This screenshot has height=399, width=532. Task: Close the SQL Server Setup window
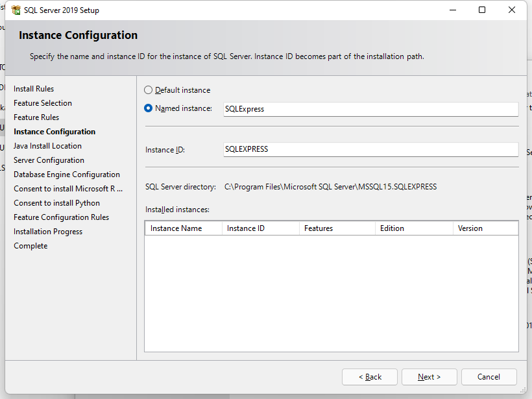click(x=512, y=10)
